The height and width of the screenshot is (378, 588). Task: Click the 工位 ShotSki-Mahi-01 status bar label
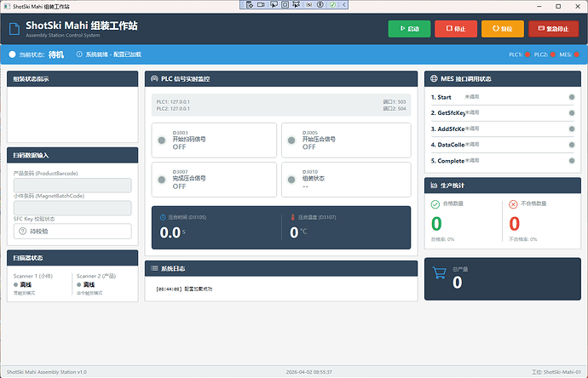click(556, 372)
